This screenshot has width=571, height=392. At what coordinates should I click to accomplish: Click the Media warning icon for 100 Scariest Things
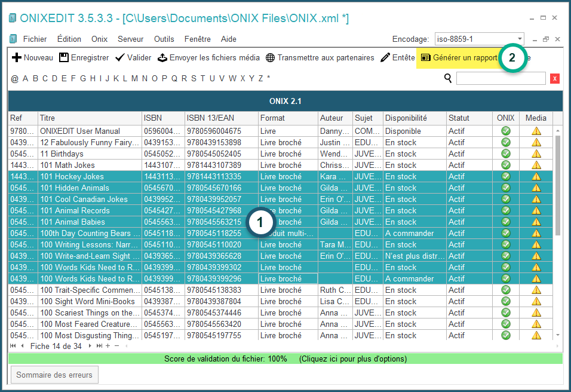tap(536, 313)
